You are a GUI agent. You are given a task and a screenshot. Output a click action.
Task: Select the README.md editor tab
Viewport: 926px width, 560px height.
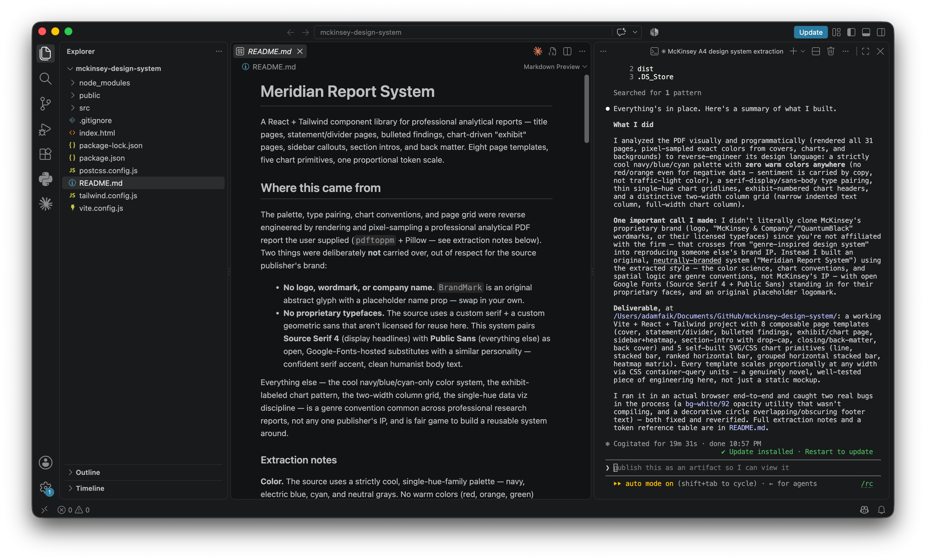[x=270, y=52]
